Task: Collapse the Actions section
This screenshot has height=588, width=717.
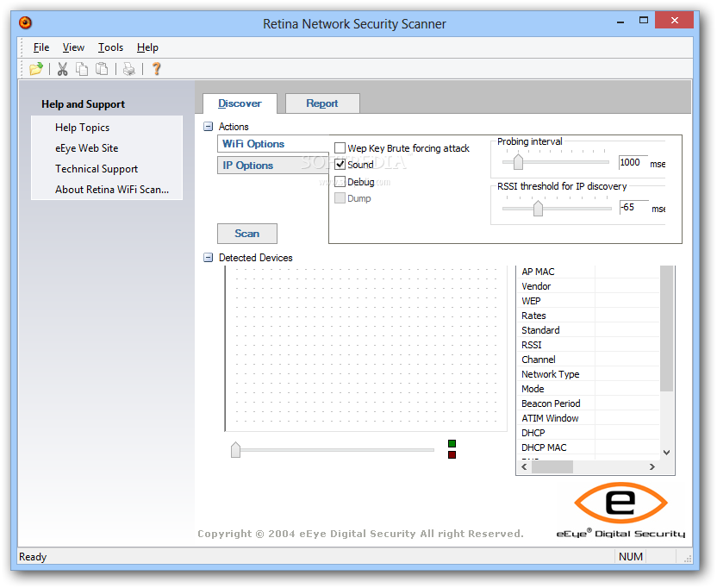Action: 208,127
